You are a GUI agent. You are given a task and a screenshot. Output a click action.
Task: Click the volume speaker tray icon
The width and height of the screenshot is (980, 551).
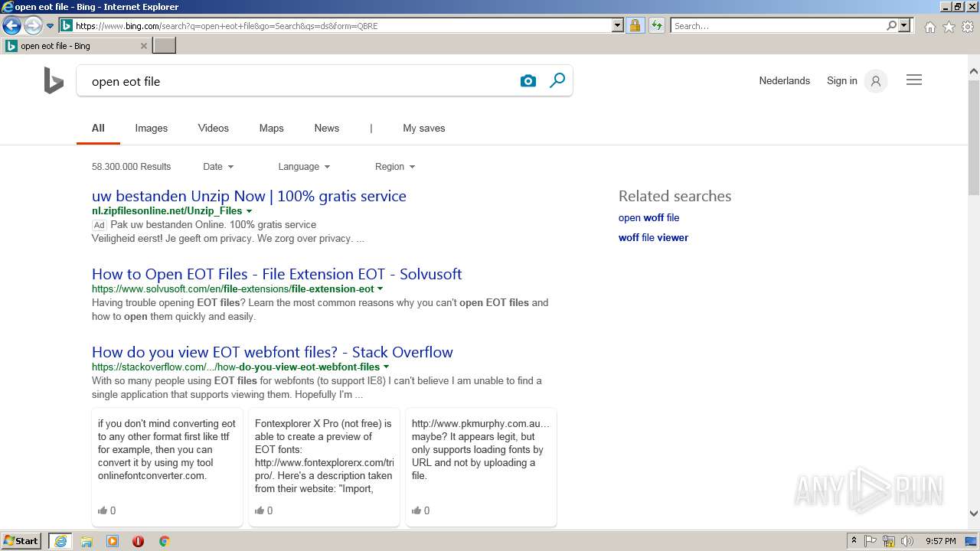pos(907,541)
